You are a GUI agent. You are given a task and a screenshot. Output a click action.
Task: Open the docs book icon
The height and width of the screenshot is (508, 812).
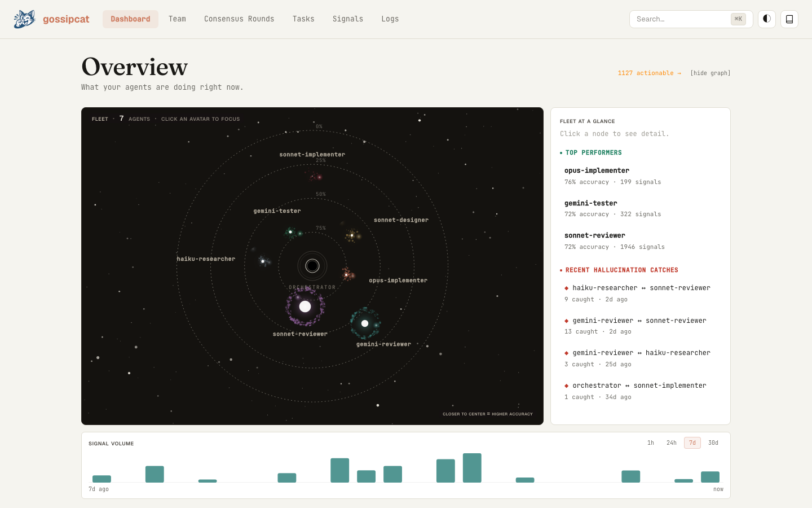(x=789, y=19)
